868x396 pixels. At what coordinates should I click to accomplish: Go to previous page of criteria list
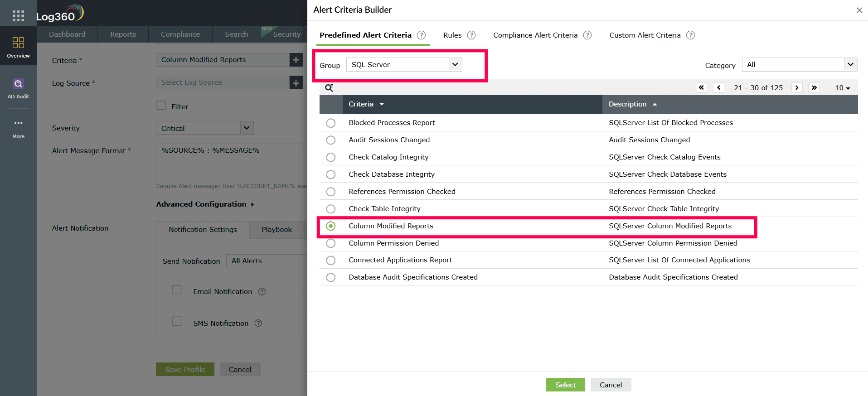(x=718, y=87)
